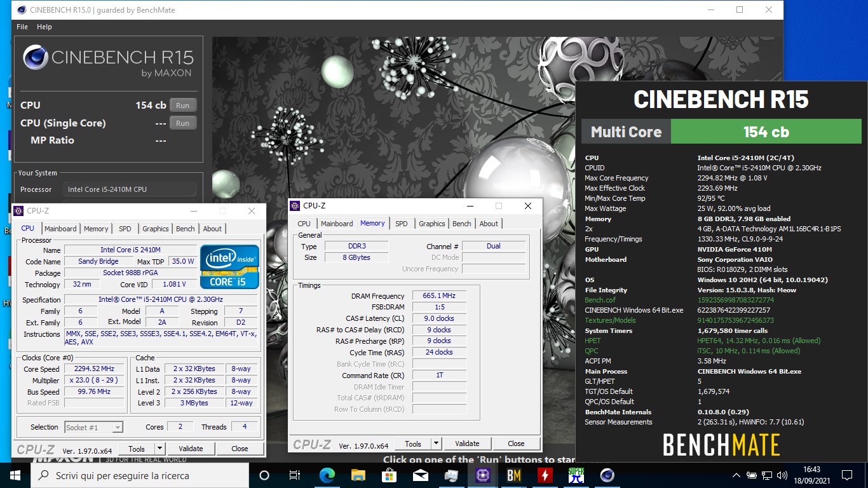The image size is (868, 488).
Task: Select the SPD tab in left CPU-Z window
Action: click(125, 229)
